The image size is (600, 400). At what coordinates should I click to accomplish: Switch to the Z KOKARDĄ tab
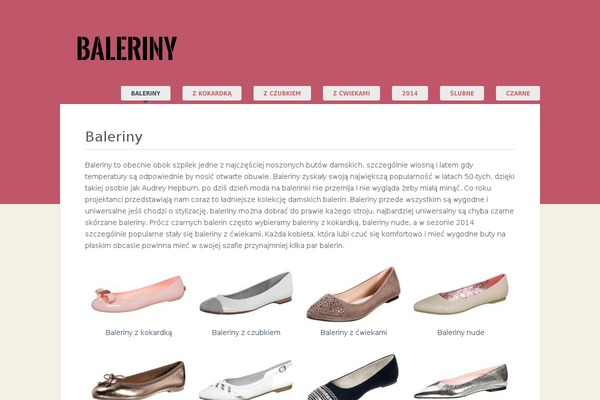(x=212, y=93)
